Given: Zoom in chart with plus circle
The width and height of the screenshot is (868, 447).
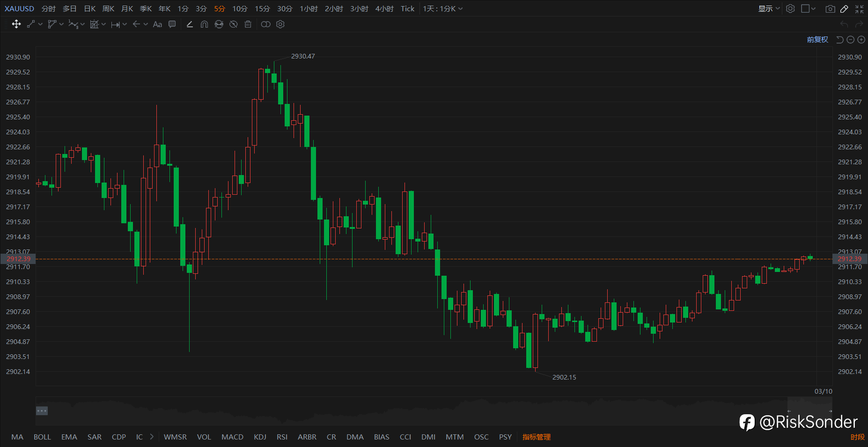Looking at the screenshot, I should (x=861, y=40).
